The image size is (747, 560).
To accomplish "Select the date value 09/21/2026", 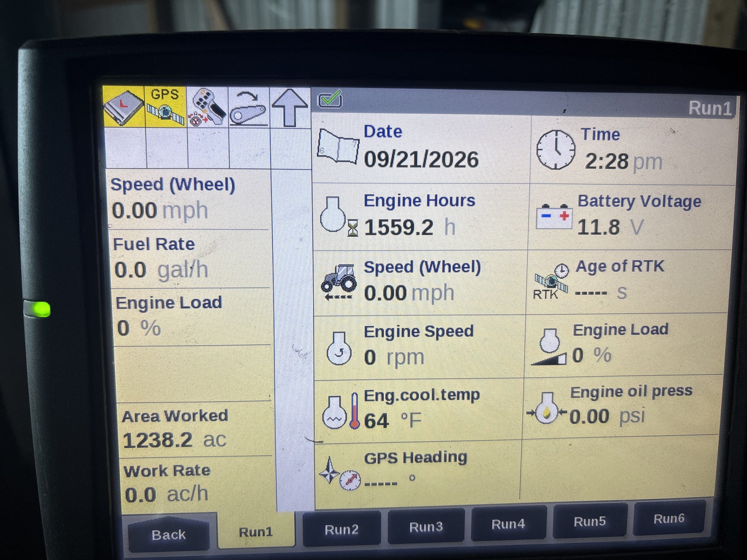I will coord(421,160).
